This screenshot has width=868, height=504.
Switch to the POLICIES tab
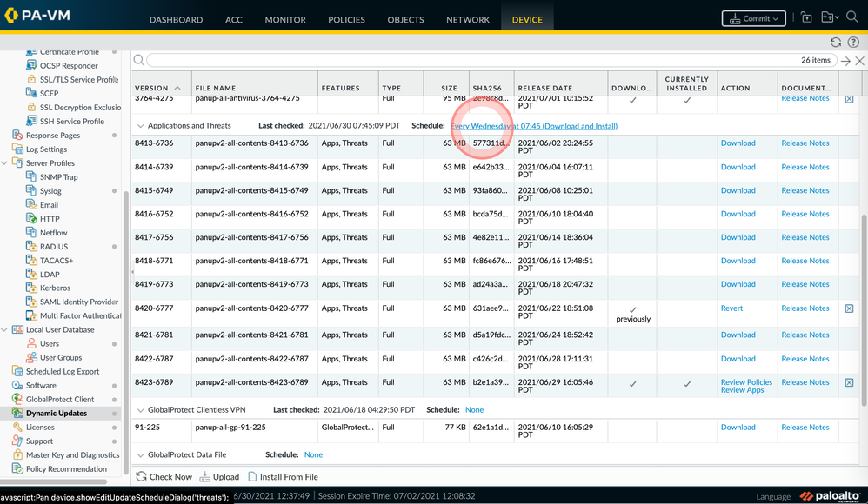tap(346, 19)
